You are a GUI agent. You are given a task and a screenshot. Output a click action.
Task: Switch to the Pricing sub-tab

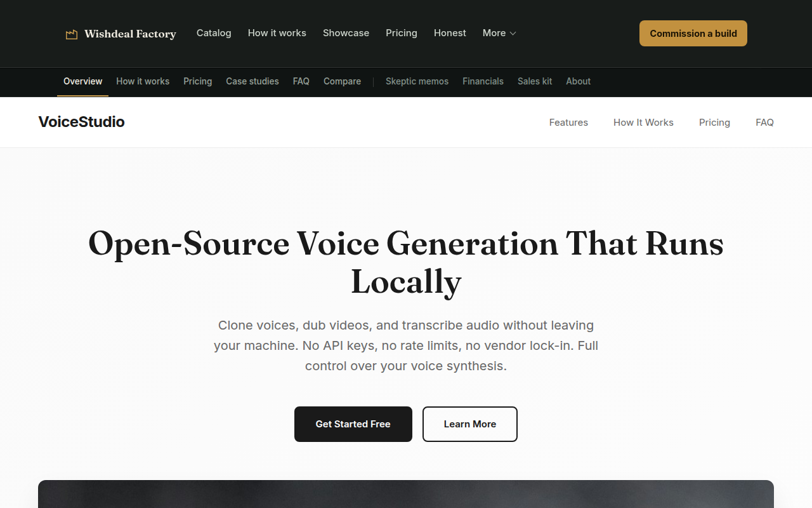click(198, 81)
